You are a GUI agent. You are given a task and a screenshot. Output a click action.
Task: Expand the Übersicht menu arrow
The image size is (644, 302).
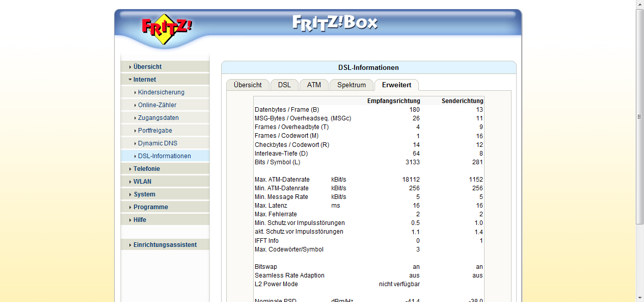click(x=130, y=67)
